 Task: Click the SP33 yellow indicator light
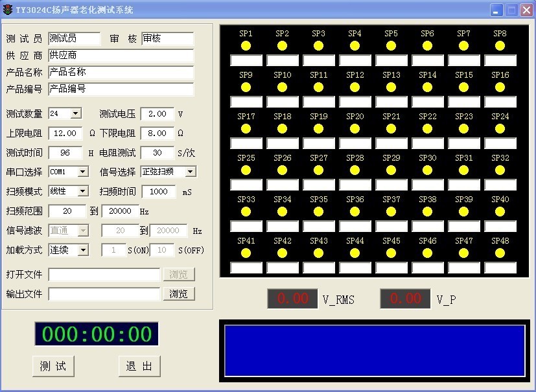[246, 212]
